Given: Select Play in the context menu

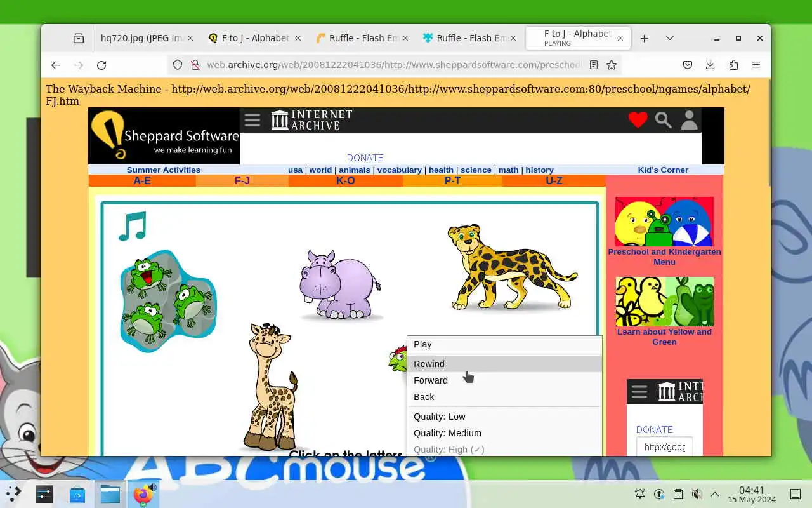Looking at the screenshot, I should (504, 344).
